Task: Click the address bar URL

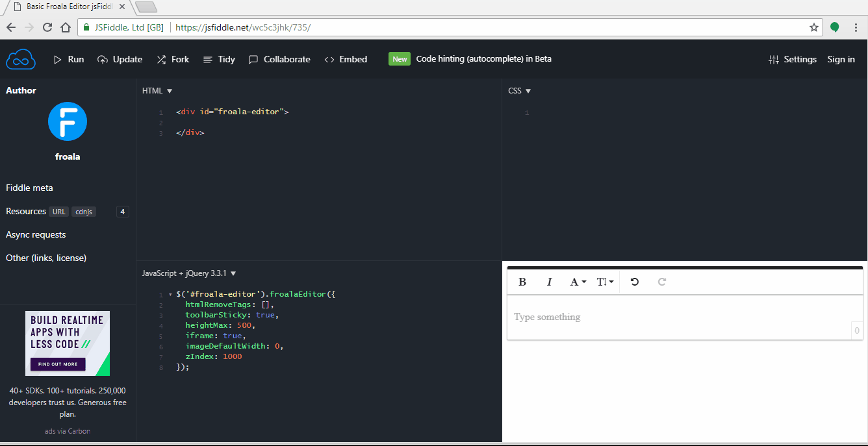Action: [x=243, y=28]
